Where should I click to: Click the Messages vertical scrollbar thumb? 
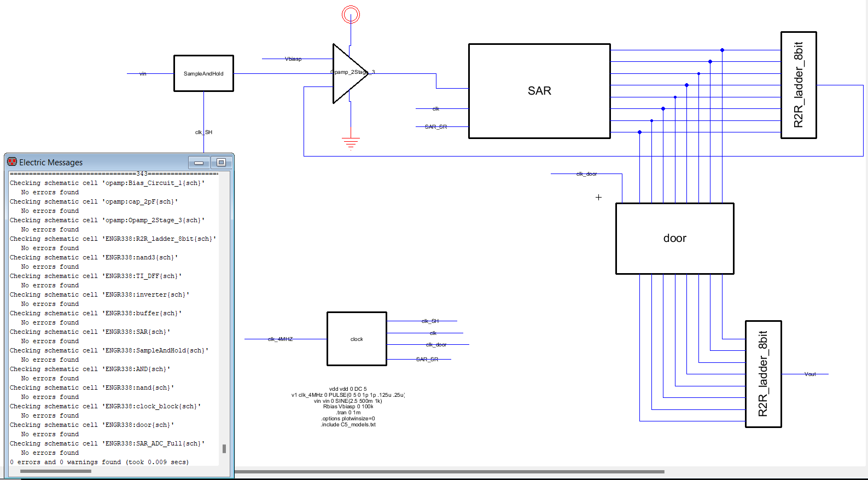224,449
